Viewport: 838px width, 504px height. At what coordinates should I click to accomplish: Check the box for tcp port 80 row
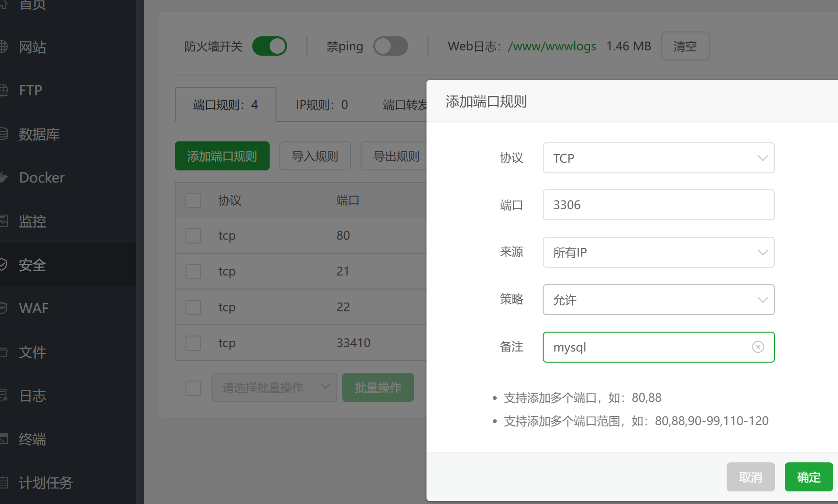[193, 236]
